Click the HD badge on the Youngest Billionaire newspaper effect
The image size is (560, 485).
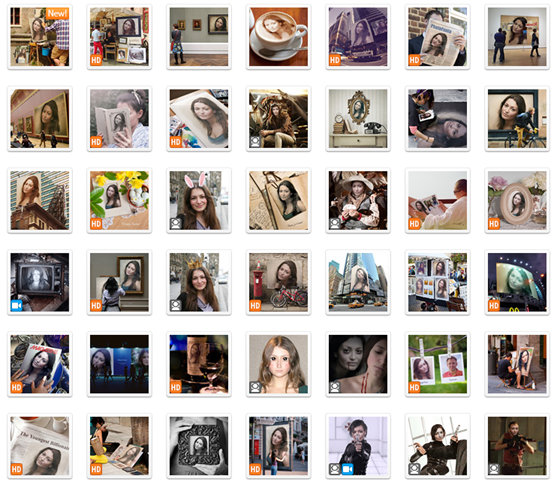(x=16, y=469)
